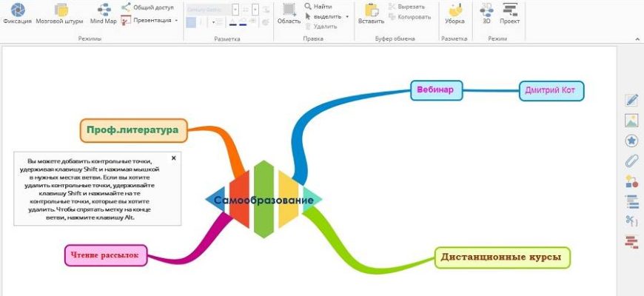The width and height of the screenshot is (644, 296).
Task: Switch to Проект view
Action: pyautogui.click(x=509, y=10)
